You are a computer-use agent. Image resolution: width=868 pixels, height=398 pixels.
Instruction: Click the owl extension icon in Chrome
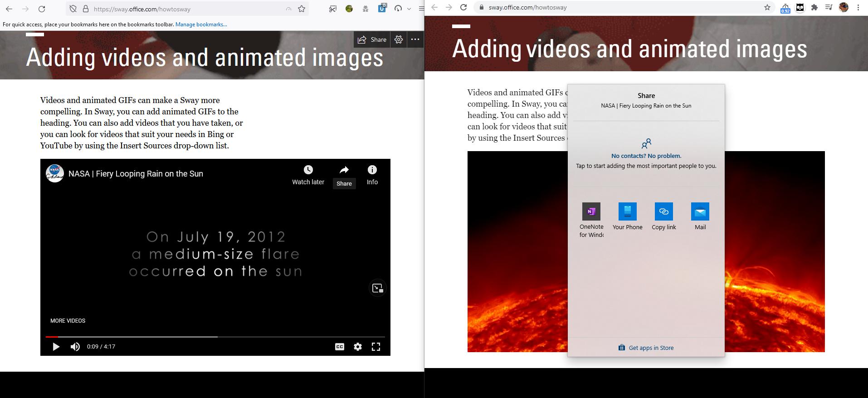[x=800, y=7]
